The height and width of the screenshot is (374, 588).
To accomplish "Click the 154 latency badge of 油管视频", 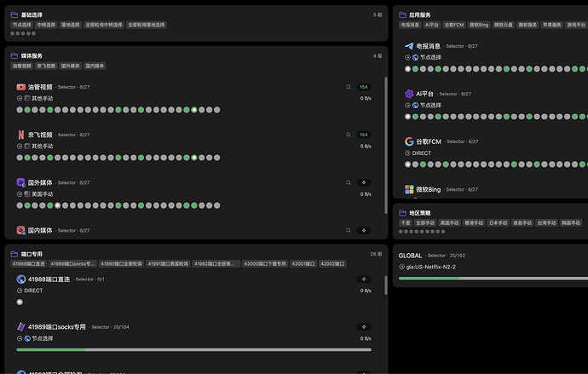I will pos(363,87).
